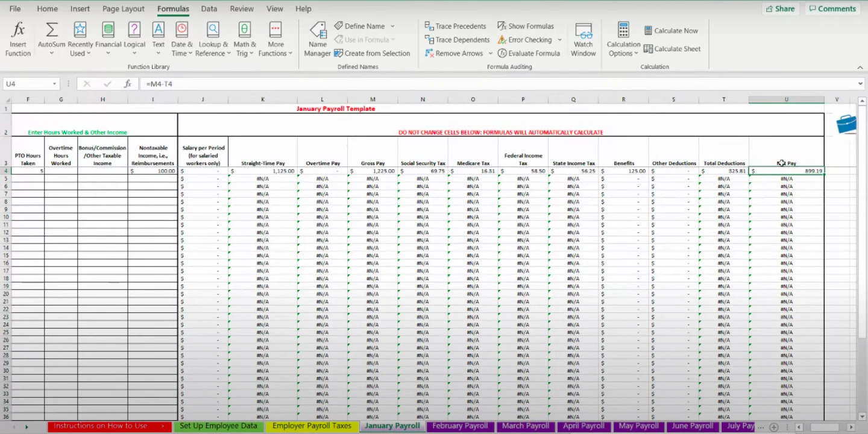Open Text functions icon

[x=158, y=30]
